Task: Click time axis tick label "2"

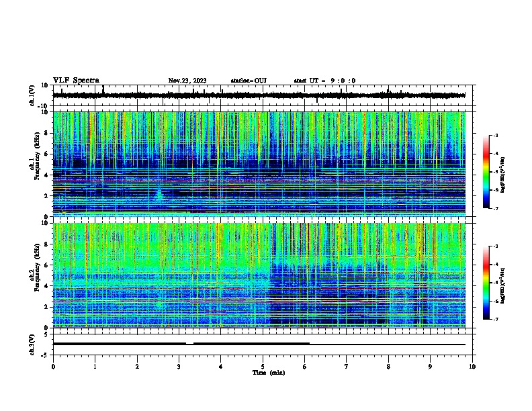Action: pos(137,367)
